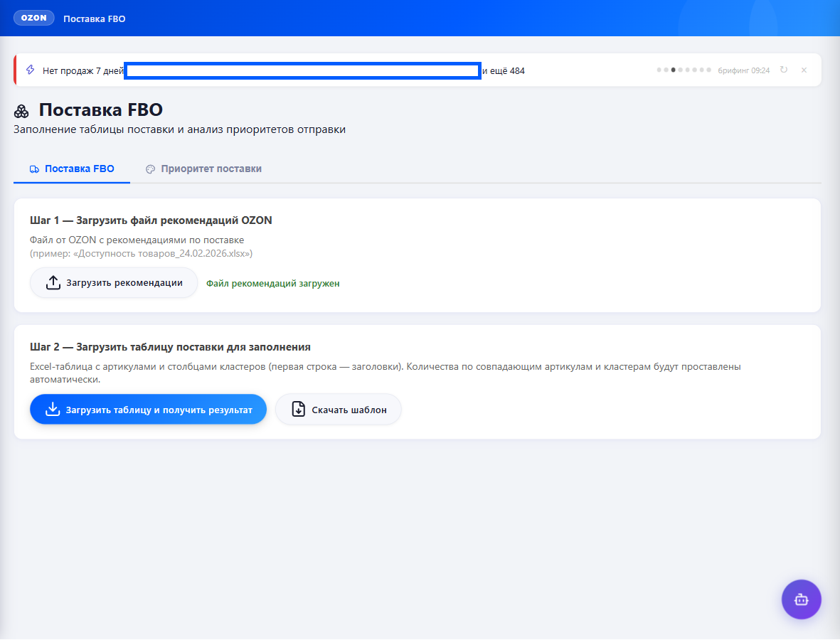
Task: Click the lightning bolt alert icon
Action: [x=31, y=70]
